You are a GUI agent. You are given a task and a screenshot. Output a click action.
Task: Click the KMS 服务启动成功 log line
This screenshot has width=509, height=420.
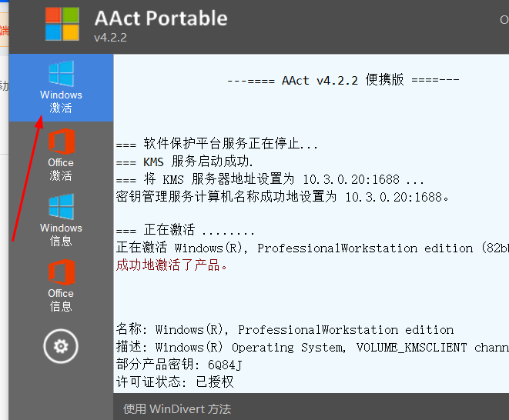click(x=184, y=162)
